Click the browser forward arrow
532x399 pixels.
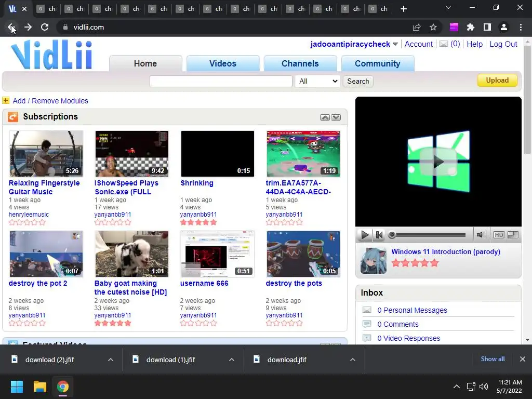point(28,27)
